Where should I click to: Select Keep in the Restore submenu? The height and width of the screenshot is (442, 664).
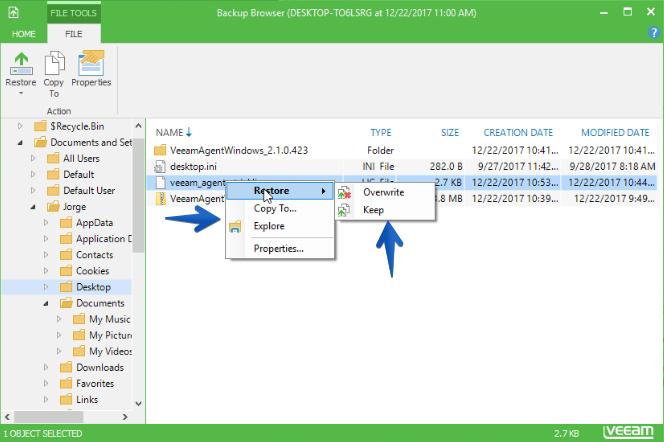coord(385,210)
